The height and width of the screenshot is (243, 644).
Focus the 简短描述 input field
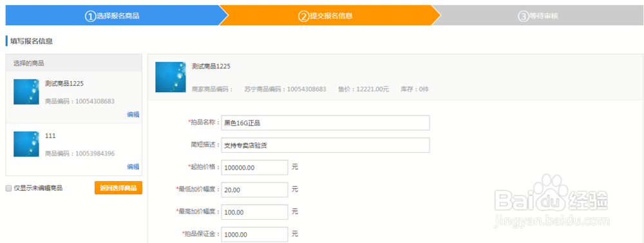[325, 145]
